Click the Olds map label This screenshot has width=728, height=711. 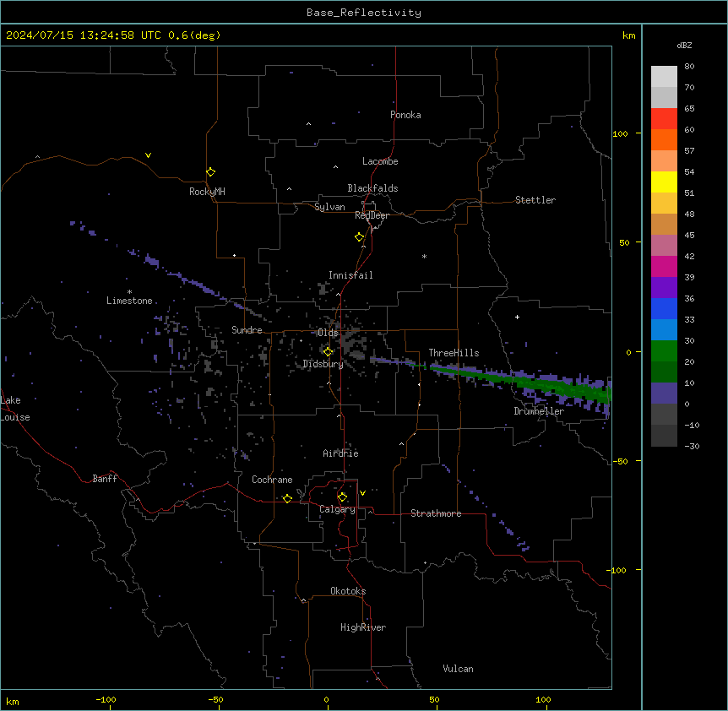coord(328,333)
